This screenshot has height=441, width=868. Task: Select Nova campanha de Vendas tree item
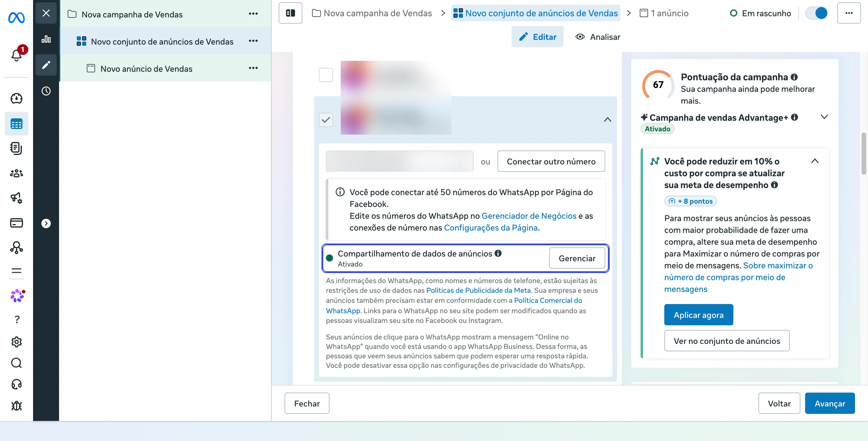165,14
